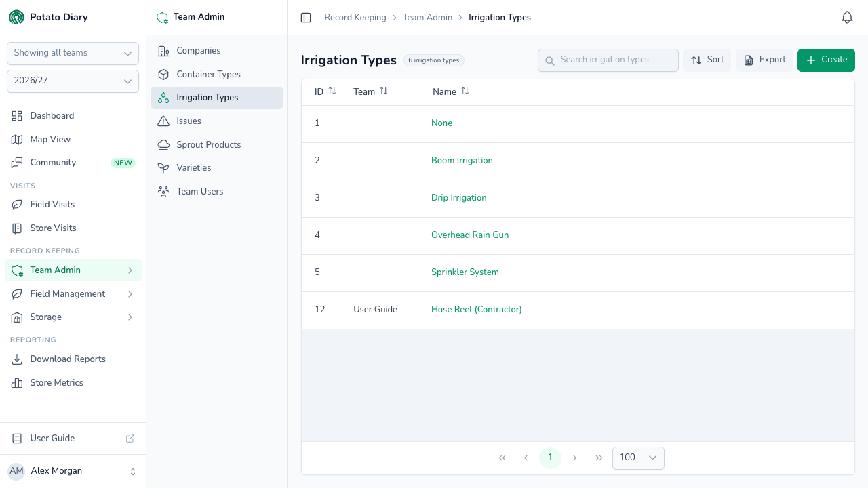Click the Export button
Viewport: 868px width, 488px height.
click(x=764, y=60)
